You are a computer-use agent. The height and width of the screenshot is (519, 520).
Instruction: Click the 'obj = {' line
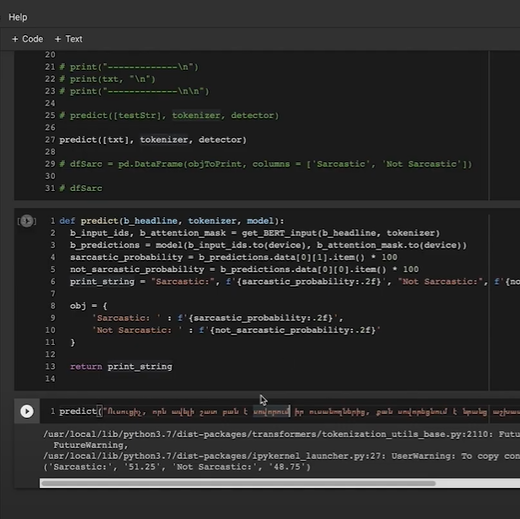pyautogui.click(x=89, y=306)
